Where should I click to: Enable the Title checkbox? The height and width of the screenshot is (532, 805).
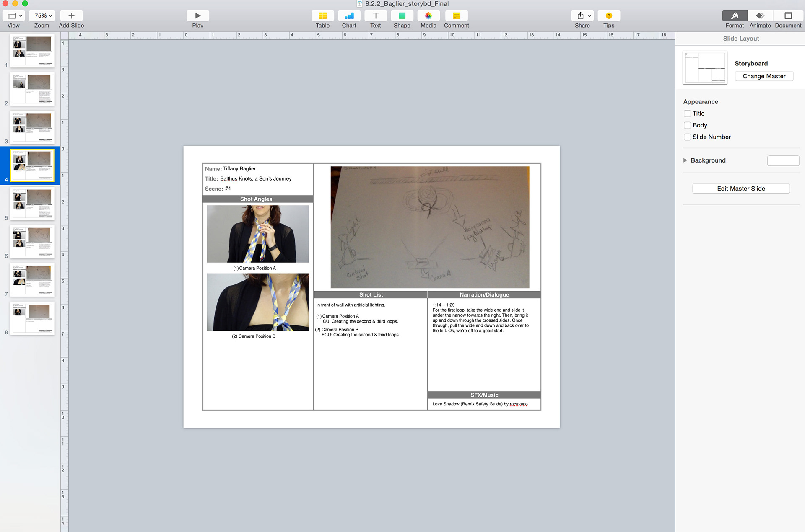coord(687,114)
